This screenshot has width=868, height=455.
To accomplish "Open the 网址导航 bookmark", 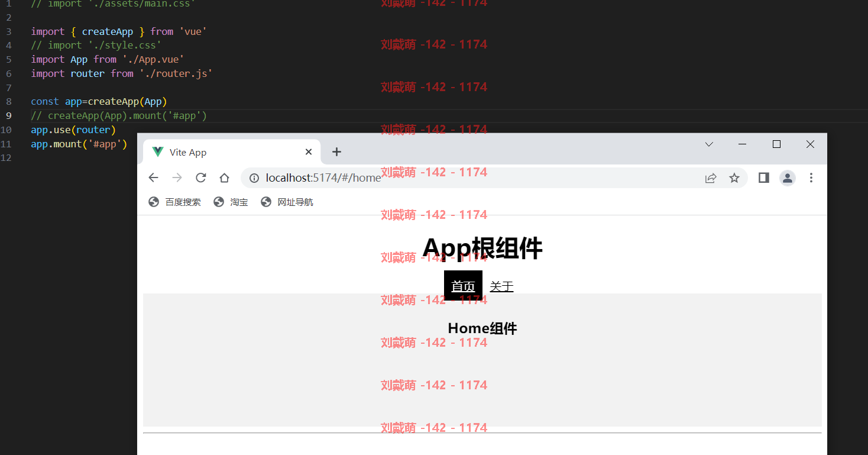I will [x=287, y=202].
